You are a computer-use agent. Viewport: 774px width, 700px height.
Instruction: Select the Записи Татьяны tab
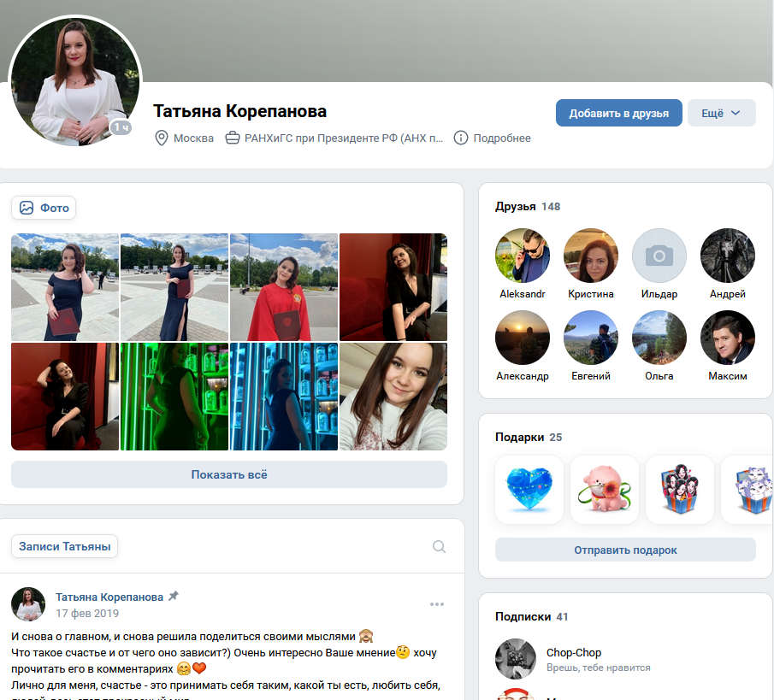click(x=65, y=547)
